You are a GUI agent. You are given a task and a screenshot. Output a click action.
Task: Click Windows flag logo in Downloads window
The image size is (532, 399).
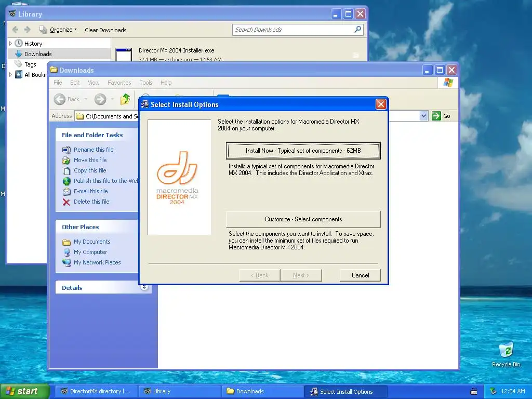(x=448, y=83)
